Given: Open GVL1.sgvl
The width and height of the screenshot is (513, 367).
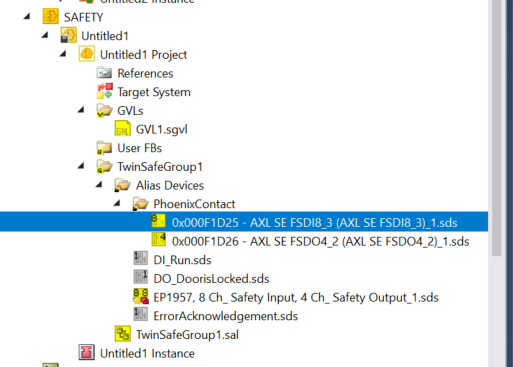Looking at the screenshot, I should tap(162, 130).
